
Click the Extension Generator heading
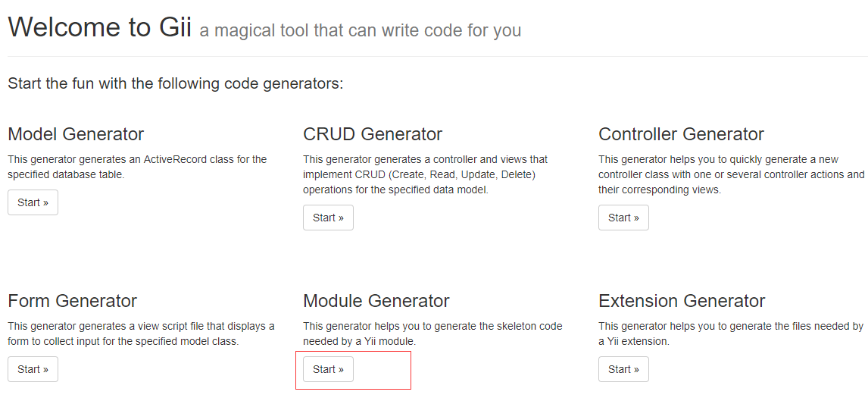click(682, 301)
